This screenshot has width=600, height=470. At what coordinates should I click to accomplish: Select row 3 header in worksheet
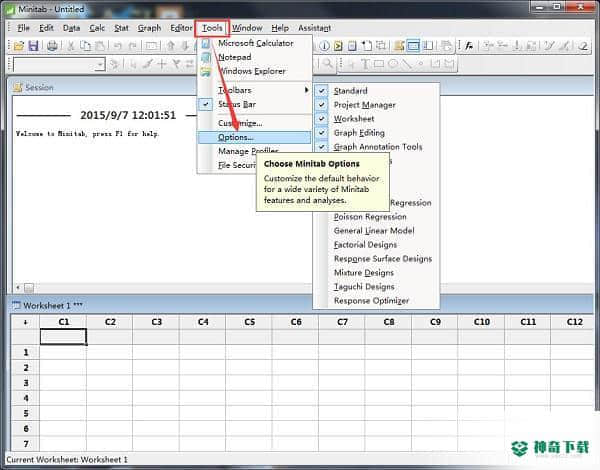tap(26, 383)
